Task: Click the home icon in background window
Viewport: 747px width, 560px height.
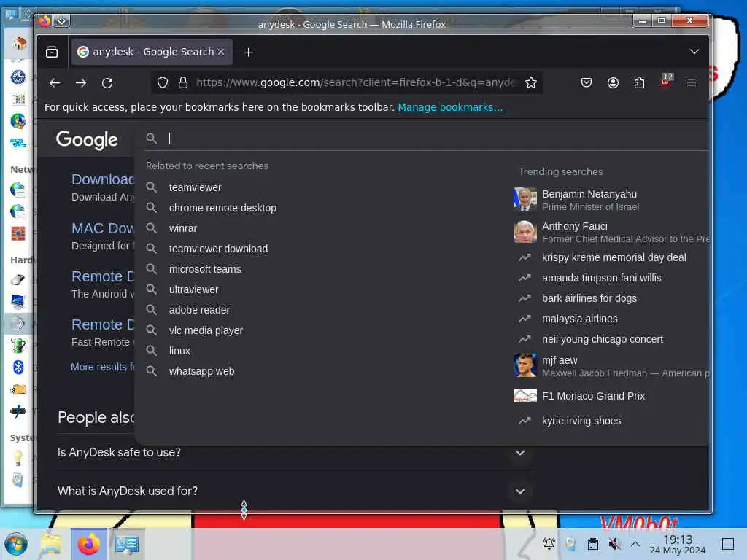Action: 19,43
